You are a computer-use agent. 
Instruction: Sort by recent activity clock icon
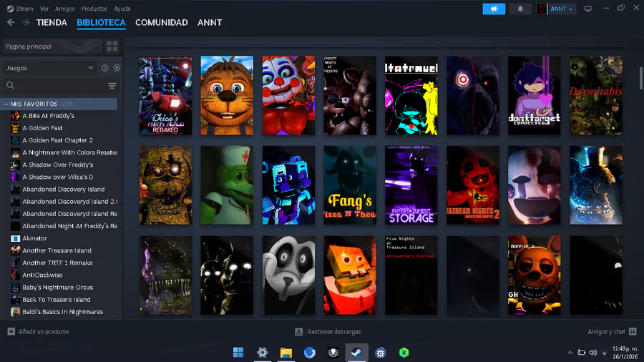pos(104,68)
